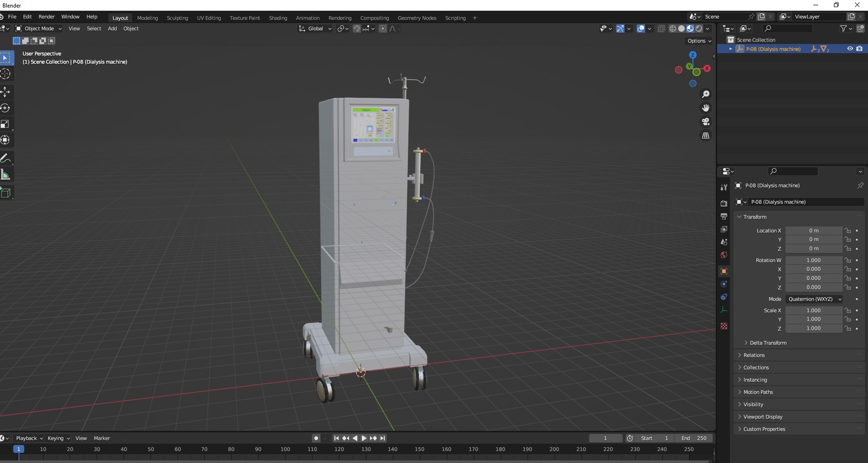This screenshot has height=463, width=868.
Task: Toggle render camera icon for P-08
Action: (x=859, y=49)
